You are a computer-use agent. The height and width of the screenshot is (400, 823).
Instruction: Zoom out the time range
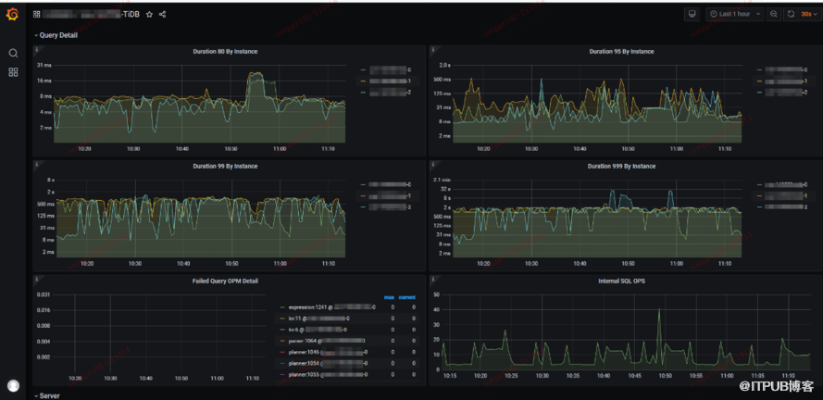[775, 15]
